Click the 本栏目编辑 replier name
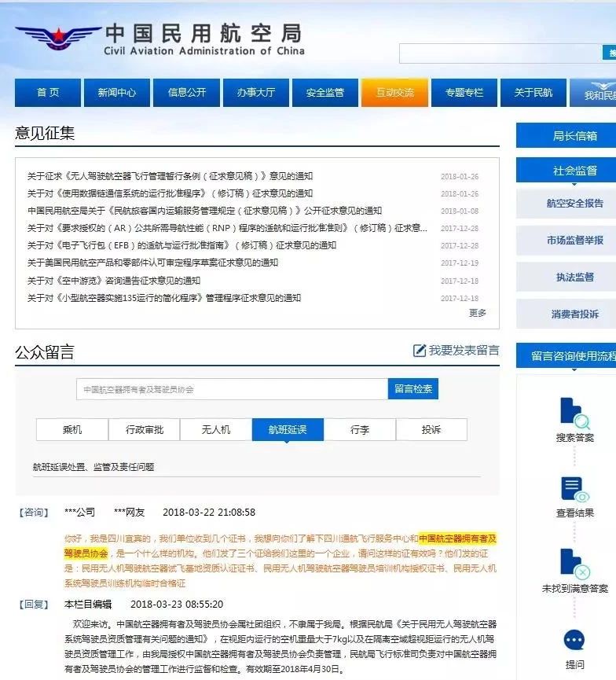Screen dimensions: 616x680 [x=88, y=604]
